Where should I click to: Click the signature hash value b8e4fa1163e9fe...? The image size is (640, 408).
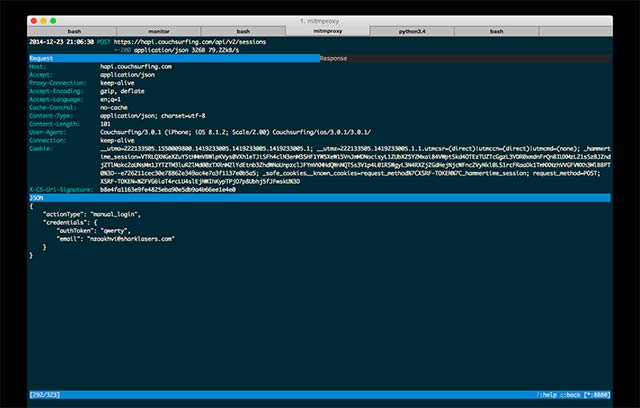168,189
